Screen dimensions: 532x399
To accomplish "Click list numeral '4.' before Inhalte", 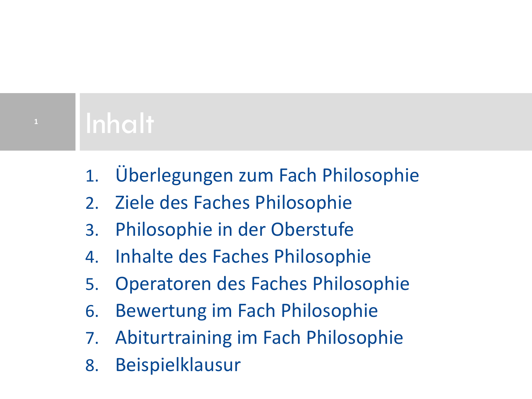I will tap(92, 257).
